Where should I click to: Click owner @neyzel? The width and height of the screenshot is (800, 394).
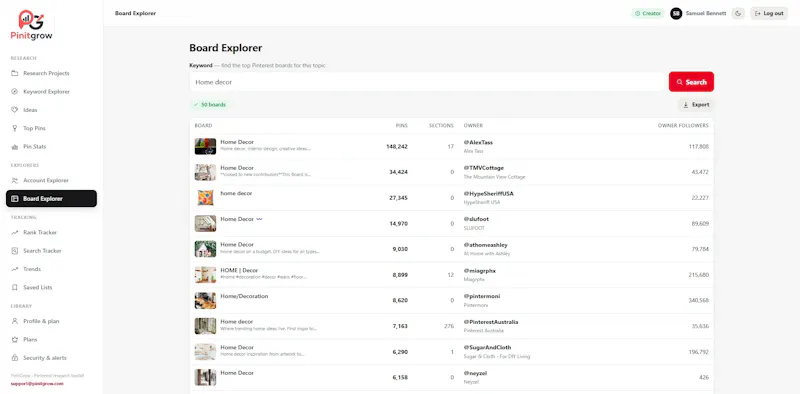tap(475, 373)
